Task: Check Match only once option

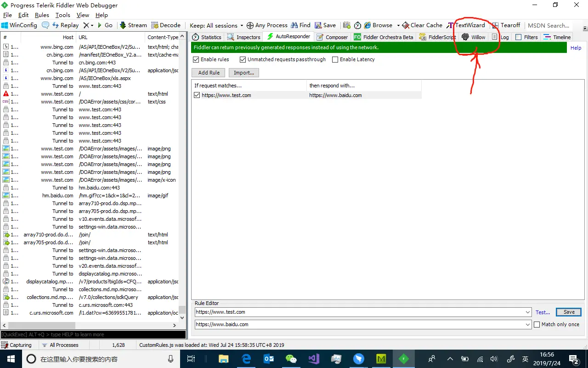Action: (x=537, y=324)
